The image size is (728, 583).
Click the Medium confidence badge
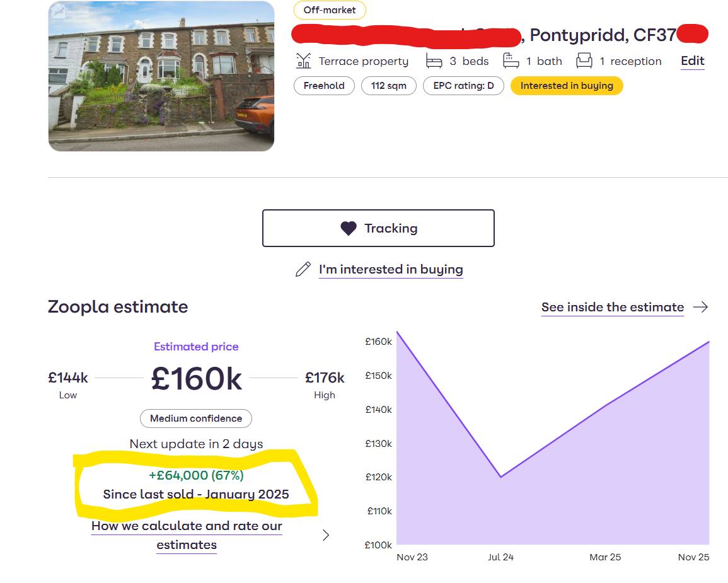(x=196, y=418)
